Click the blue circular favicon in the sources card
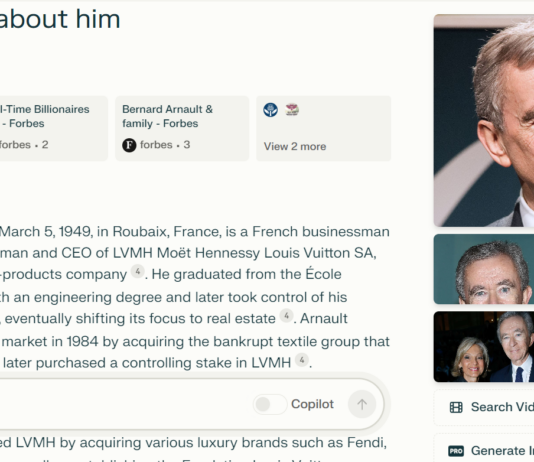This screenshot has height=462, width=534. point(270,110)
